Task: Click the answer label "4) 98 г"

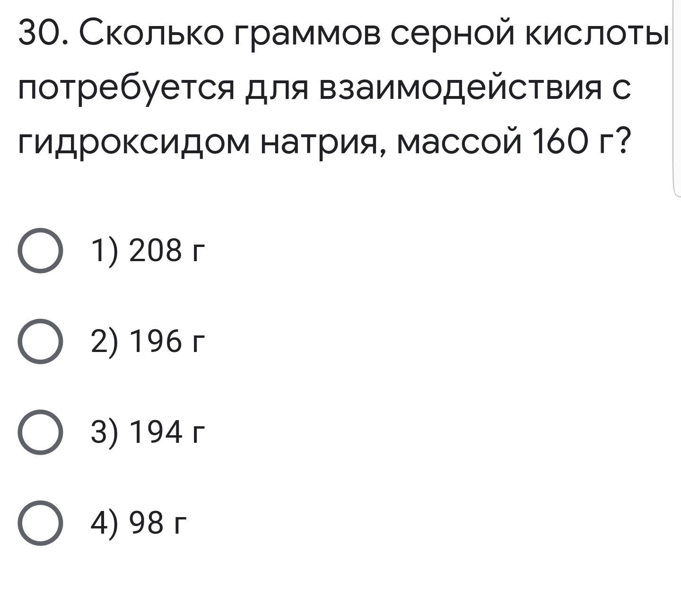Action: tap(139, 523)
